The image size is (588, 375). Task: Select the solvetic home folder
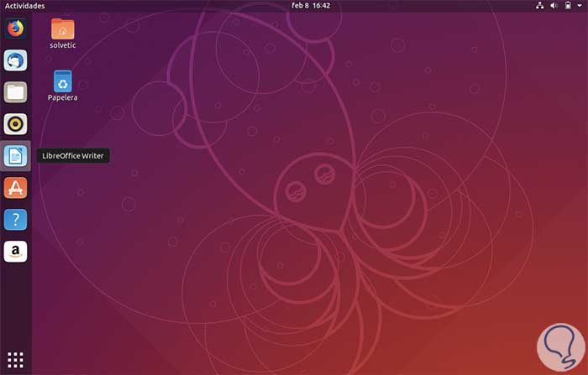tap(63, 34)
